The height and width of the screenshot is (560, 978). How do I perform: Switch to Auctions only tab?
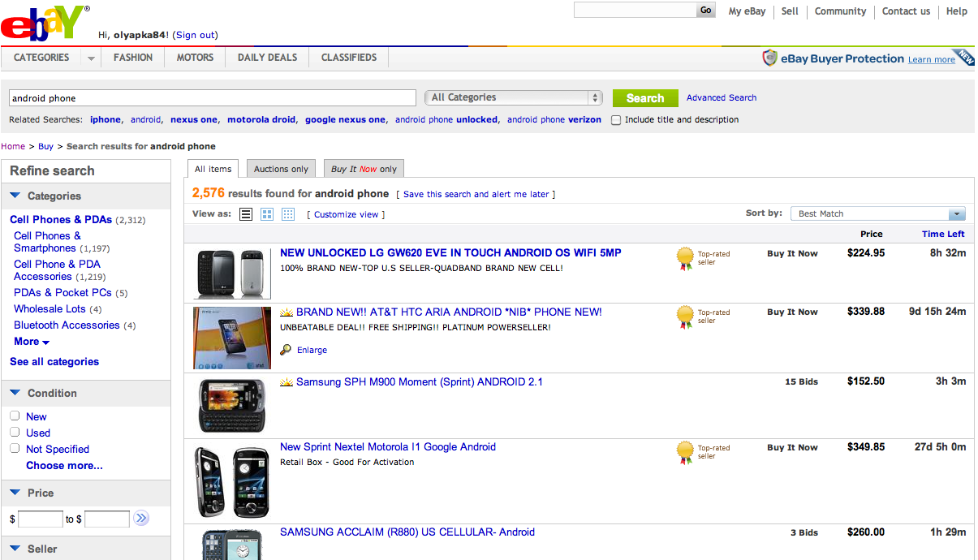pyautogui.click(x=281, y=169)
